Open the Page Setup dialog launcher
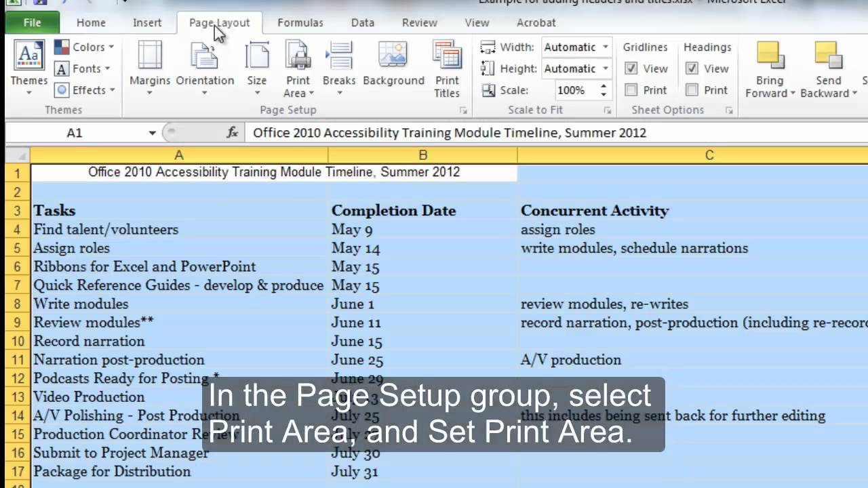 pyautogui.click(x=463, y=110)
